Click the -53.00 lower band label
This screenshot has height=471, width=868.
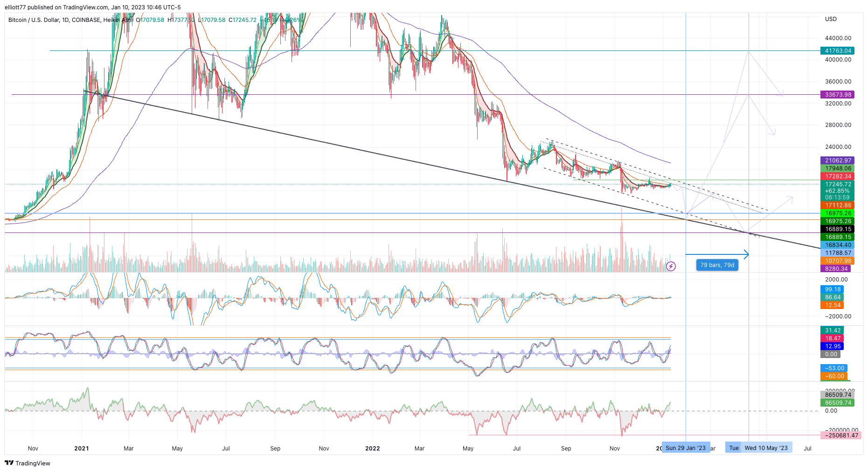point(834,368)
